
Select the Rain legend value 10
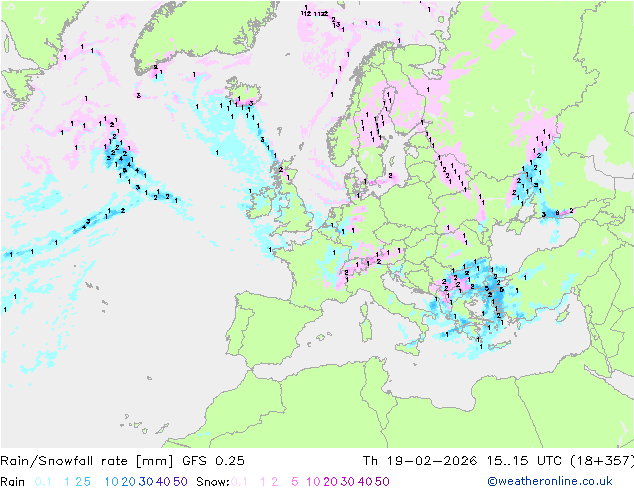[x=111, y=482]
